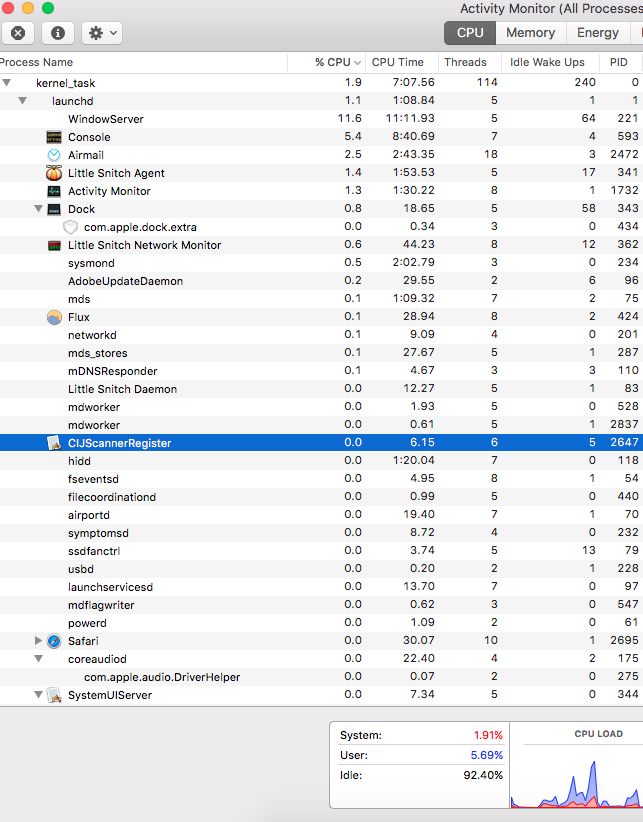The width and height of the screenshot is (643, 822).
Task: Switch to the Energy tab
Action: pos(597,33)
